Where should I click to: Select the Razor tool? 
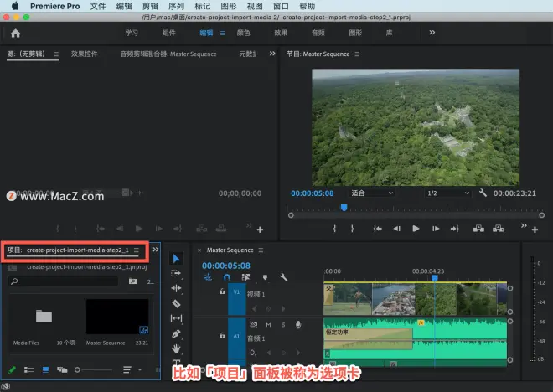coord(176,303)
